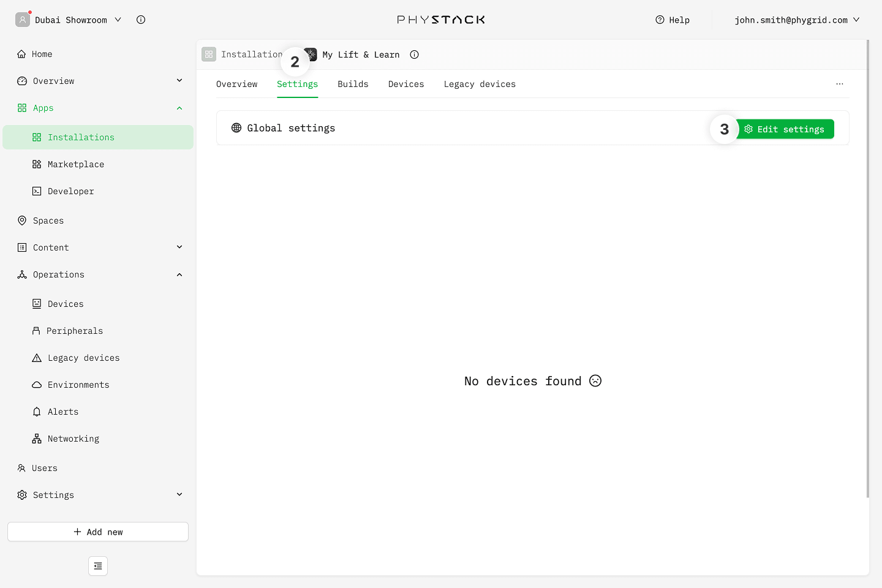This screenshot has height=588, width=882.
Task: Collapse the Apps section chevron
Action: 179,108
